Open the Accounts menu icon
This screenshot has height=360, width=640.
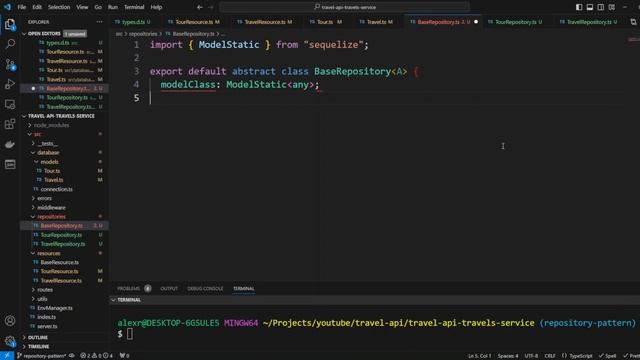[10, 321]
